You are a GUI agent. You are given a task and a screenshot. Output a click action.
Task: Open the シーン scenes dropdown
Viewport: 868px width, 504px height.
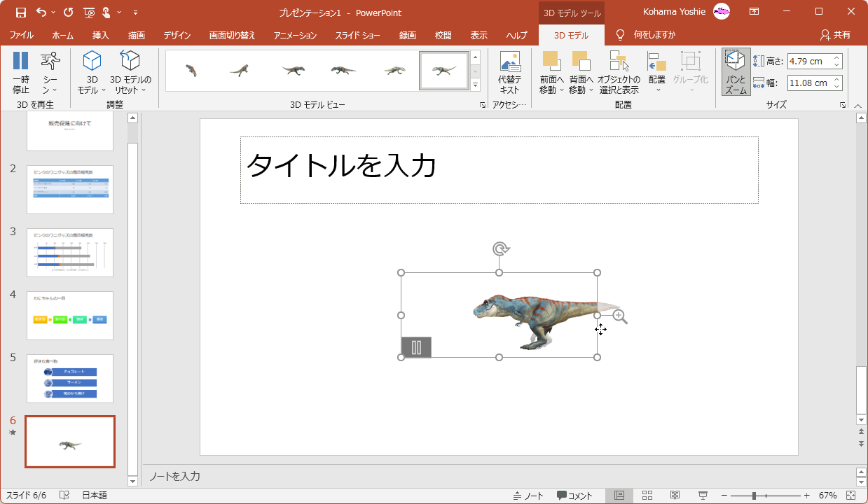50,73
